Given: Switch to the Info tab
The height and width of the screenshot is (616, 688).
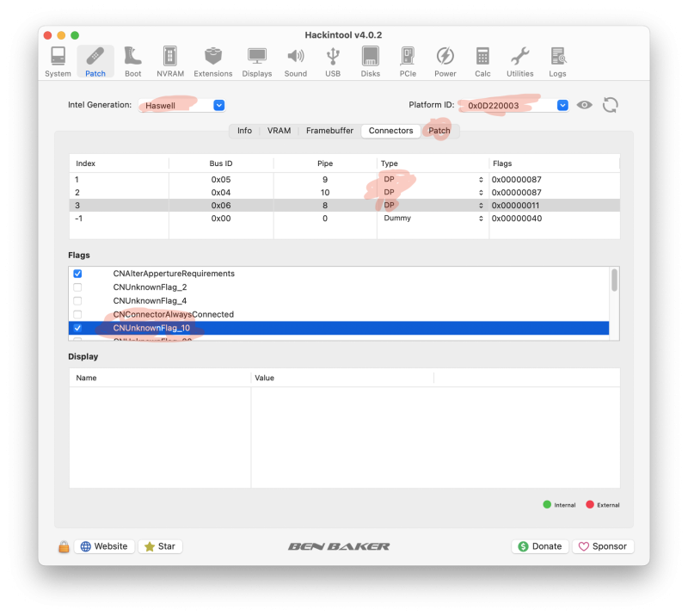Looking at the screenshot, I should [244, 131].
